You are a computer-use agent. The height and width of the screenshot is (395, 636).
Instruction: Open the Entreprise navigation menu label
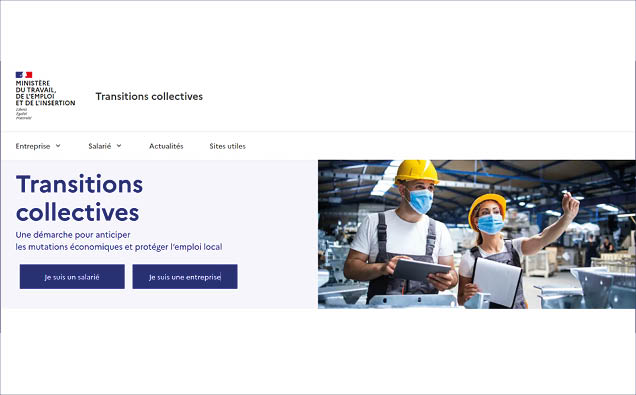click(33, 146)
